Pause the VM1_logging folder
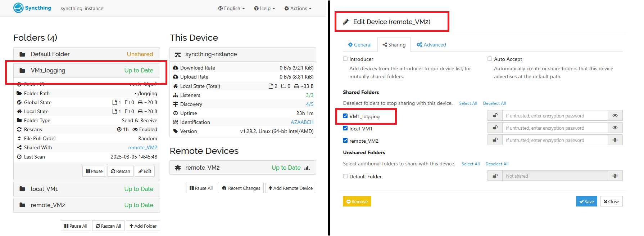Screen dimensions: 644x236 point(94,171)
